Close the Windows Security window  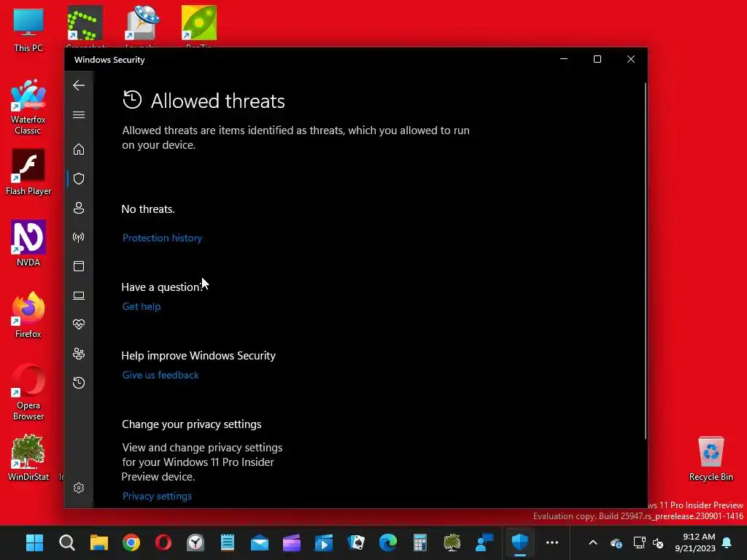pos(631,59)
